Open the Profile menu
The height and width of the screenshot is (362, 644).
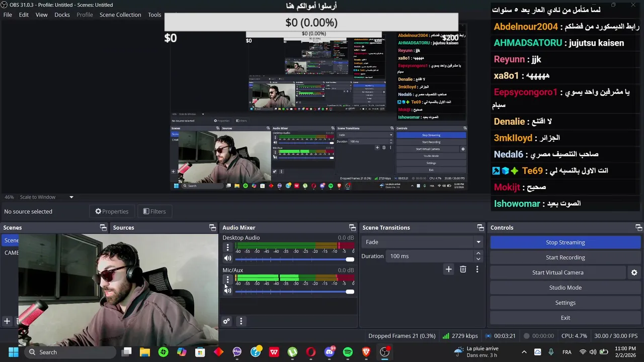point(85,15)
